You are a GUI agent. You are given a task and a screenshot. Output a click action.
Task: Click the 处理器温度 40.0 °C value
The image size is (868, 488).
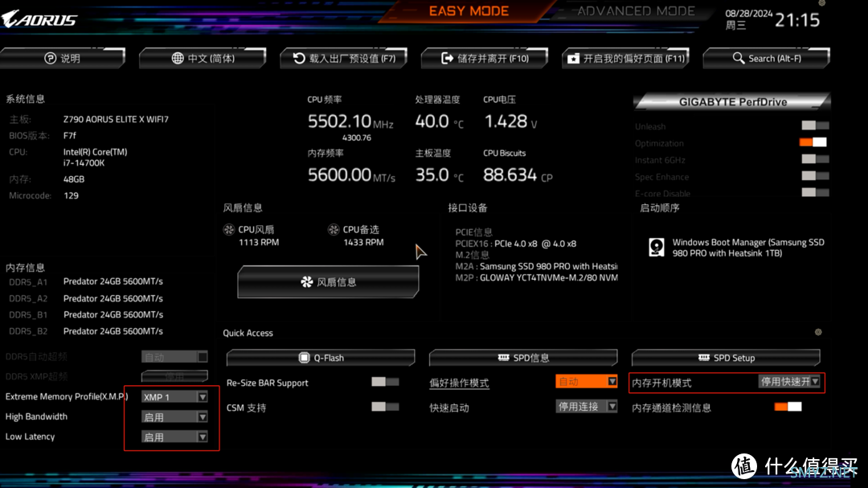point(440,121)
